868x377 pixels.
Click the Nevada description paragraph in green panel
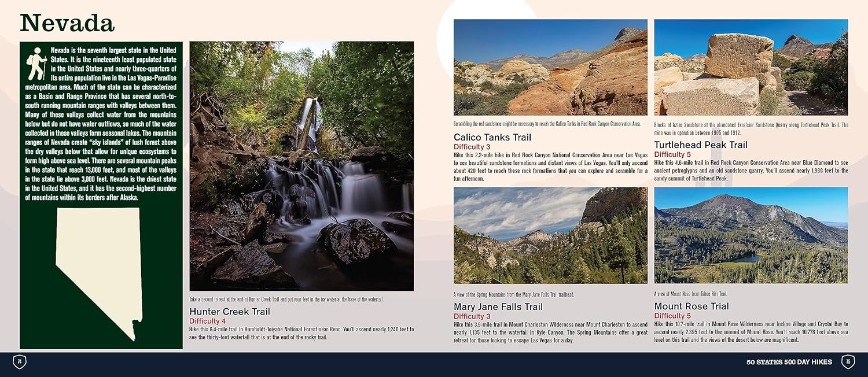[101, 124]
